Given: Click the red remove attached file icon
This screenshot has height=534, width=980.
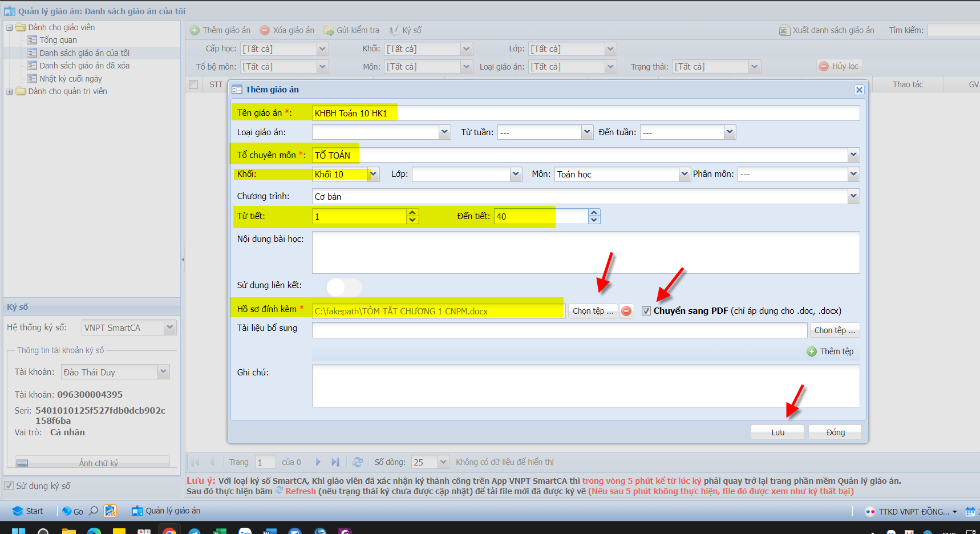Looking at the screenshot, I should coord(626,311).
